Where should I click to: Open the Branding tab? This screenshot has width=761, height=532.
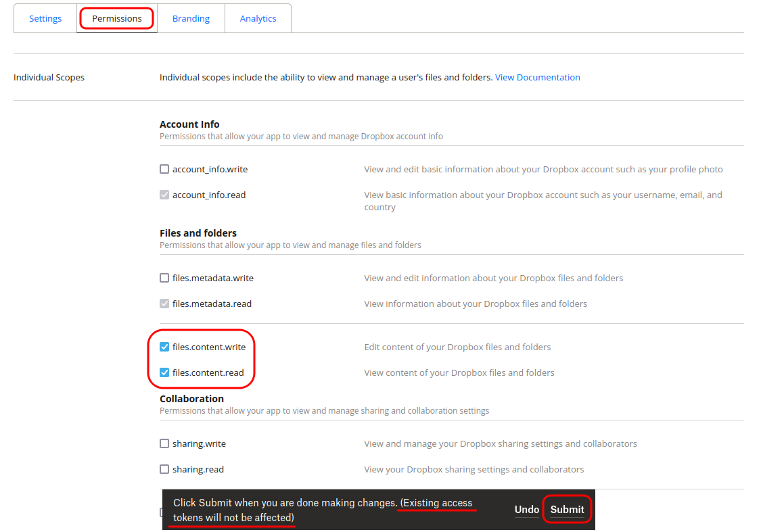(191, 18)
